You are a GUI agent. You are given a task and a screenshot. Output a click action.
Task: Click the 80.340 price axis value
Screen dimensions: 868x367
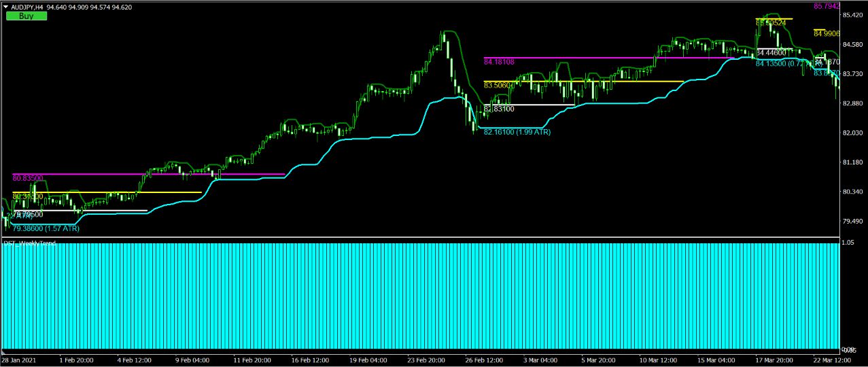pos(854,192)
